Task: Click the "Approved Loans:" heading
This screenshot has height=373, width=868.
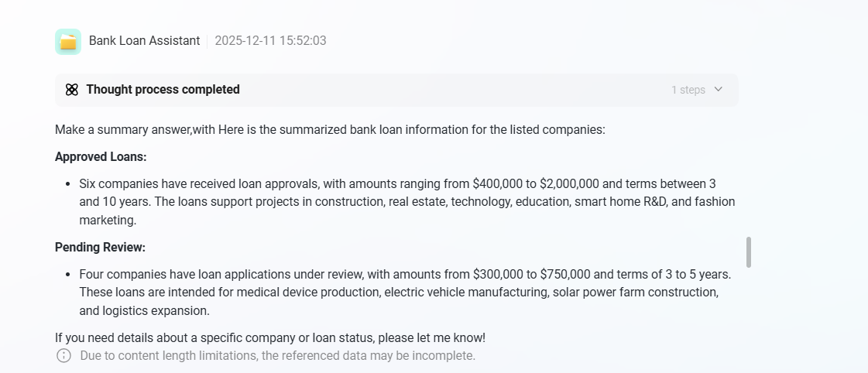Action: (101, 157)
